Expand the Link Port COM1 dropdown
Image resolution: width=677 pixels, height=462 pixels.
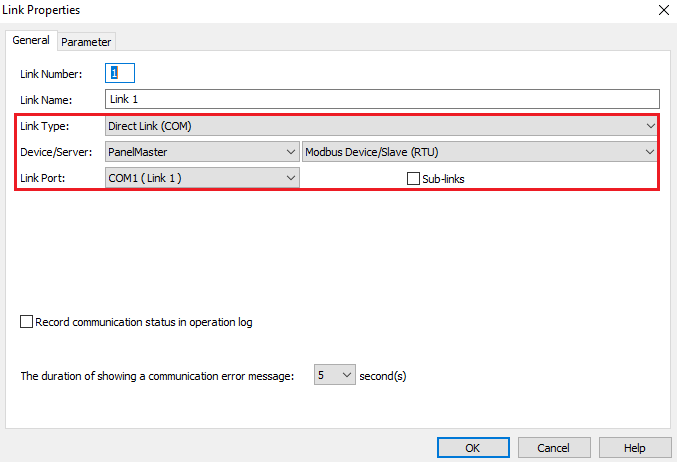202,178
